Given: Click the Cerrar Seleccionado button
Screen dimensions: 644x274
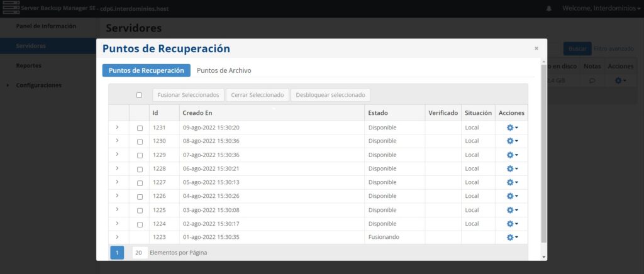Looking at the screenshot, I should click(x=257, y=95).
